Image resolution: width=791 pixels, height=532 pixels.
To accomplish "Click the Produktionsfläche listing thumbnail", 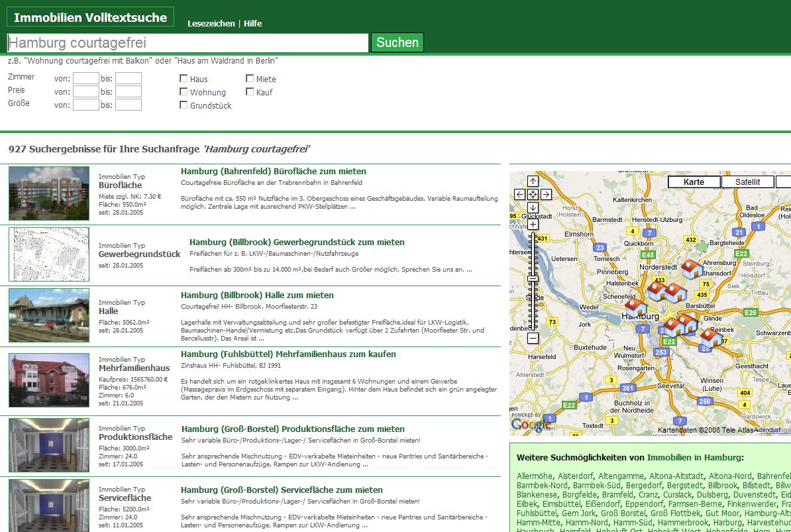I will [49, 445].
